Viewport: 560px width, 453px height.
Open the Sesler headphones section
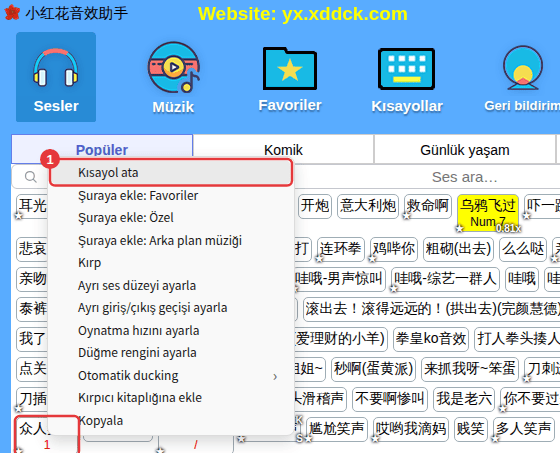[56, 77]
